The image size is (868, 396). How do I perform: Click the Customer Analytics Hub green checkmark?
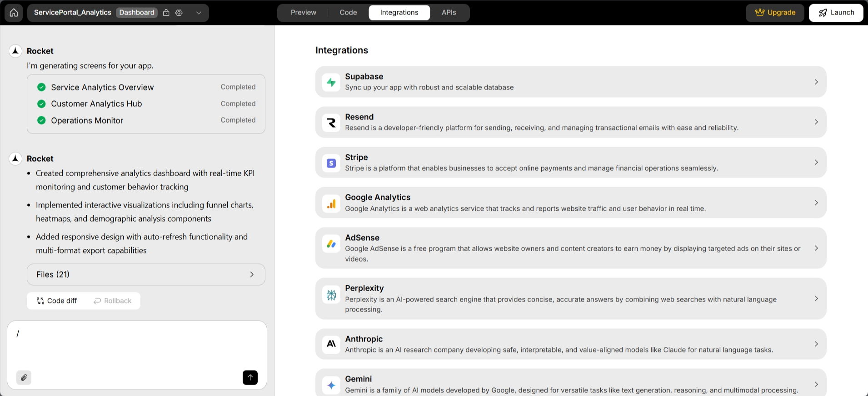[41, 104]
